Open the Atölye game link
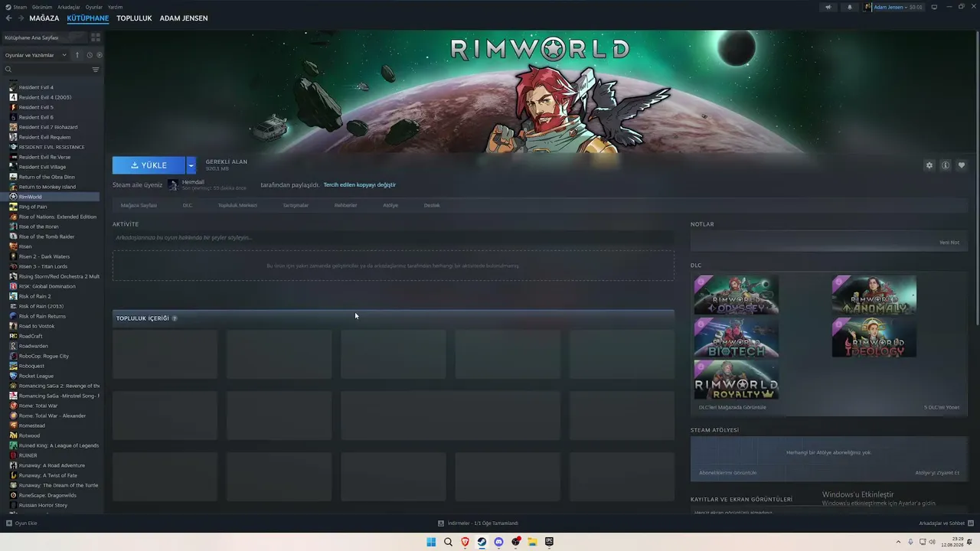 click(x=390, y=205)
